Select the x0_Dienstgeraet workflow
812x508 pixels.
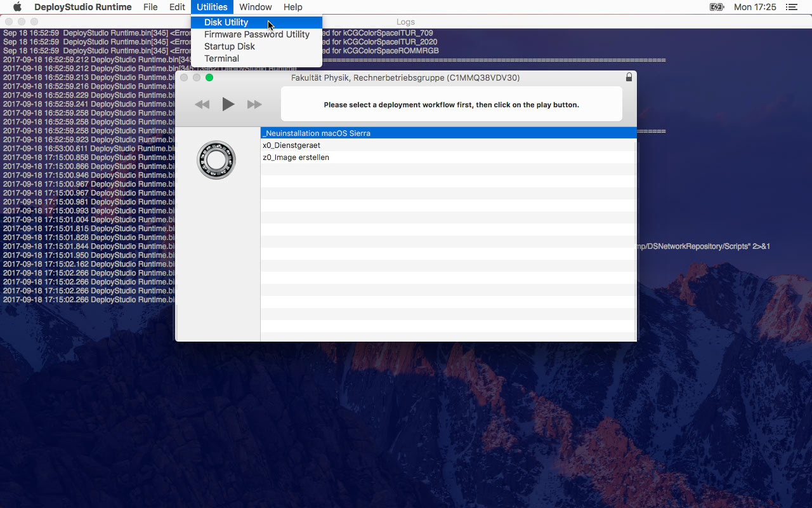point(449,145)
